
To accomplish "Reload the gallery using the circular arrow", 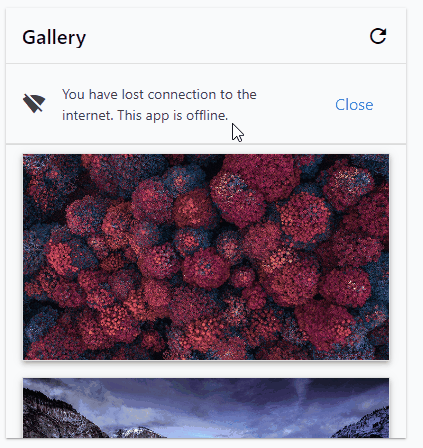I will coord(378,36).
